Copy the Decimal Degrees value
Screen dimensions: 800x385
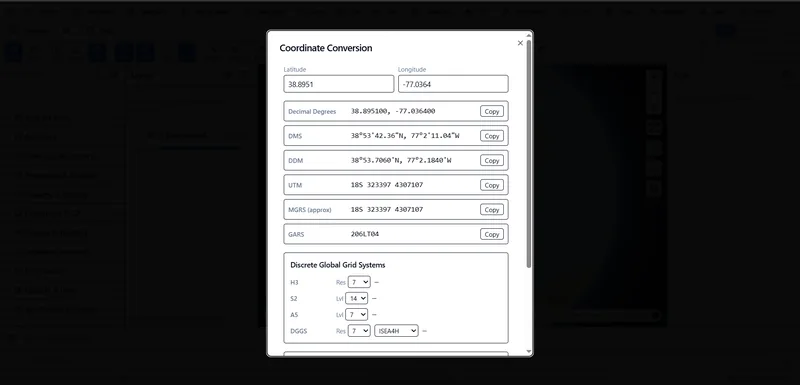pos(492,111)
